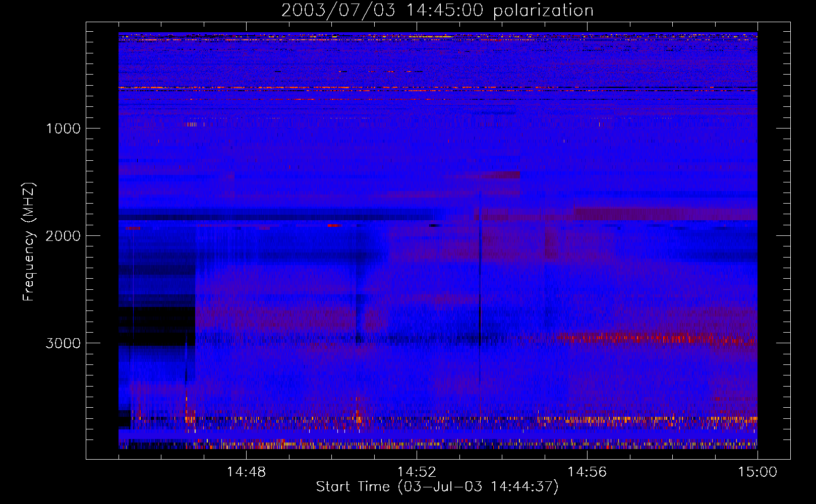Click the 14:56 time axis label
This screenshot has height=504, width=816.
(x=587, y=472)
